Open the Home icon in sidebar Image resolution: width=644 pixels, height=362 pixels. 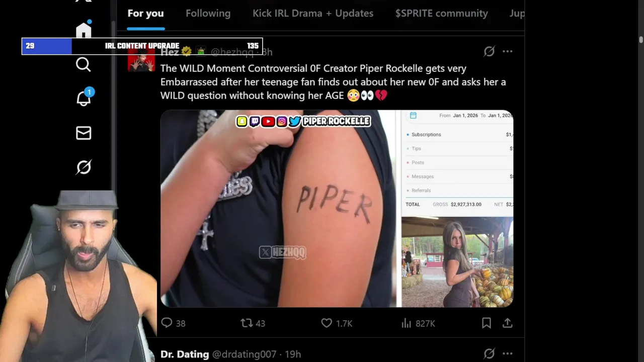[84, 30]
